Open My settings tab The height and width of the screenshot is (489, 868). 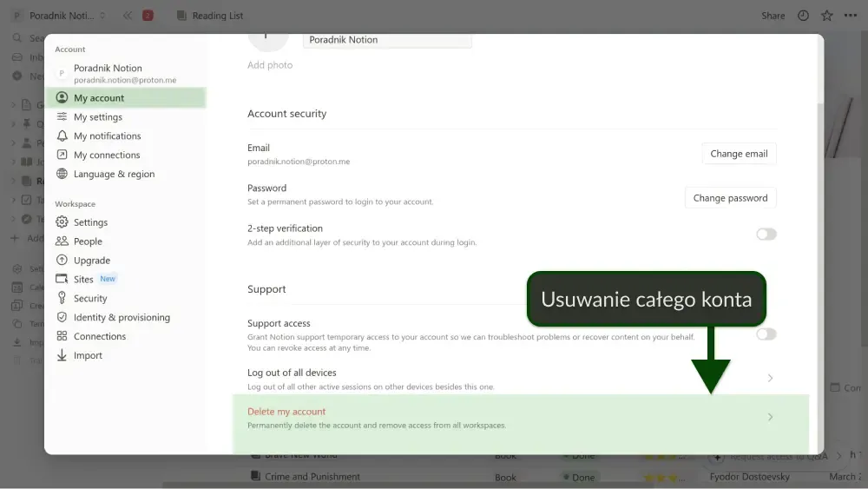126,117
